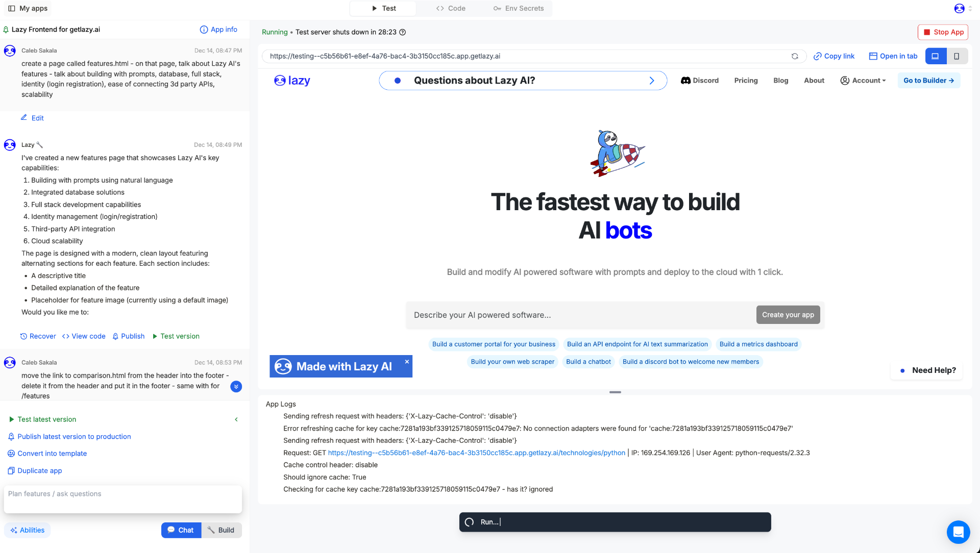Click the Publish icon in chat toolbar

[116, 336]
